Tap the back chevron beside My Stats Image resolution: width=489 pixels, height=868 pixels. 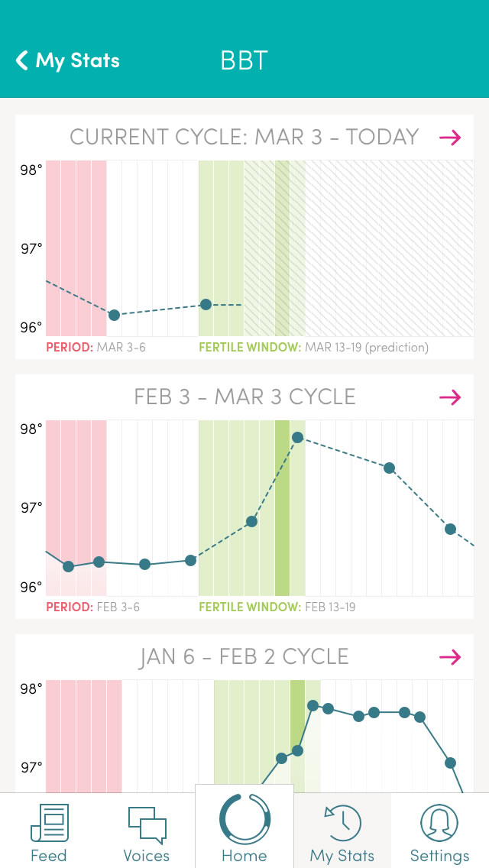pos(22,60)
